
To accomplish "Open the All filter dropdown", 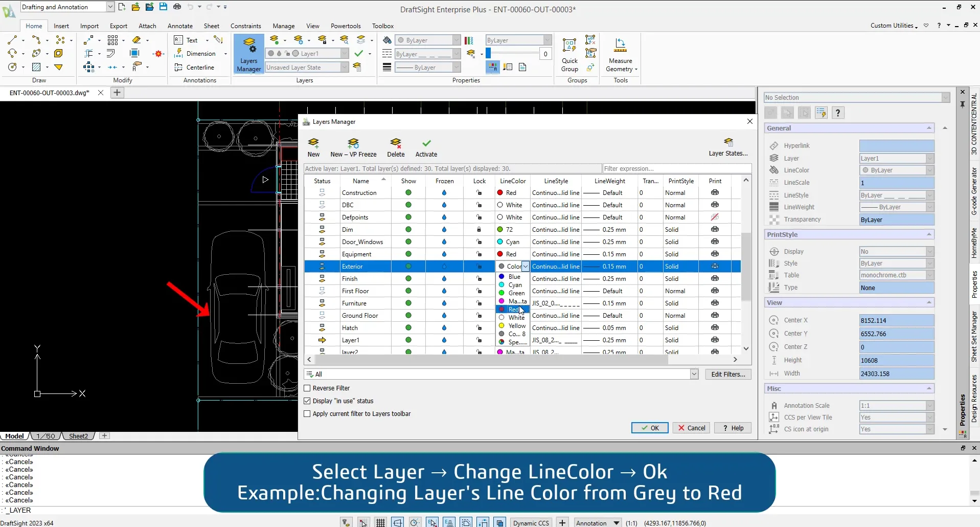I will pos(694,375).
